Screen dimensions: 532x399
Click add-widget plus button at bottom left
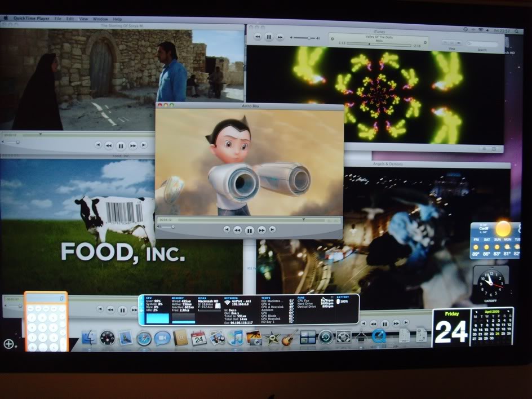pyautogui.click(x=8, y=344)
